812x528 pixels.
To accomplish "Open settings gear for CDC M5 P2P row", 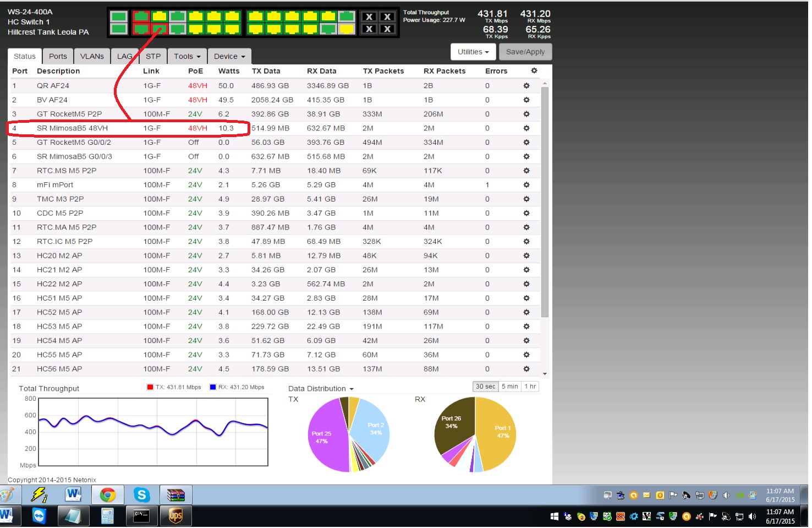I will pos(526,213).
